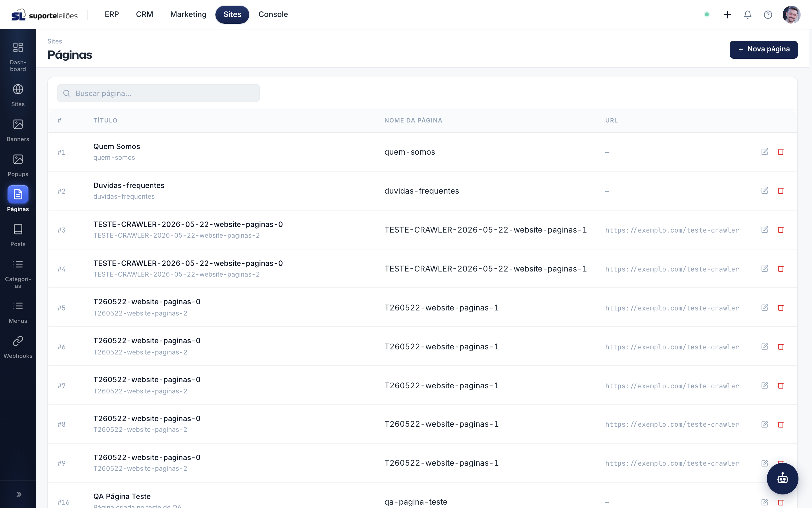Delete page row #8
812x508 pixels.
coord(780,424)
